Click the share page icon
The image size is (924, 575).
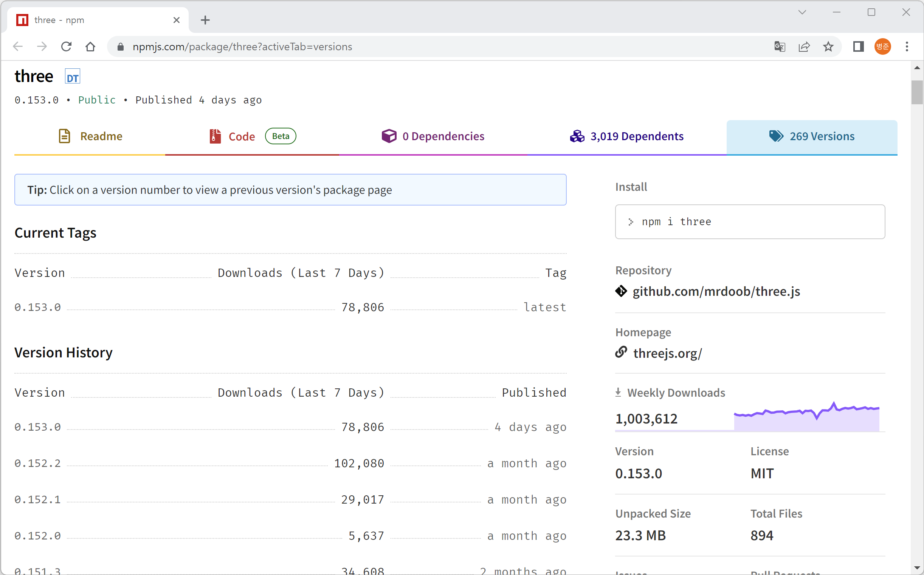point(804,47)
